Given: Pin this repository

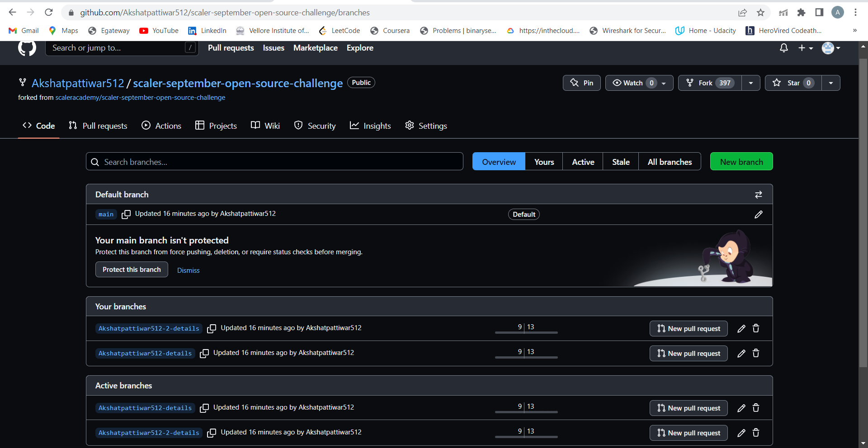Looking at the screenshot, I should click(x=581, y=83).
